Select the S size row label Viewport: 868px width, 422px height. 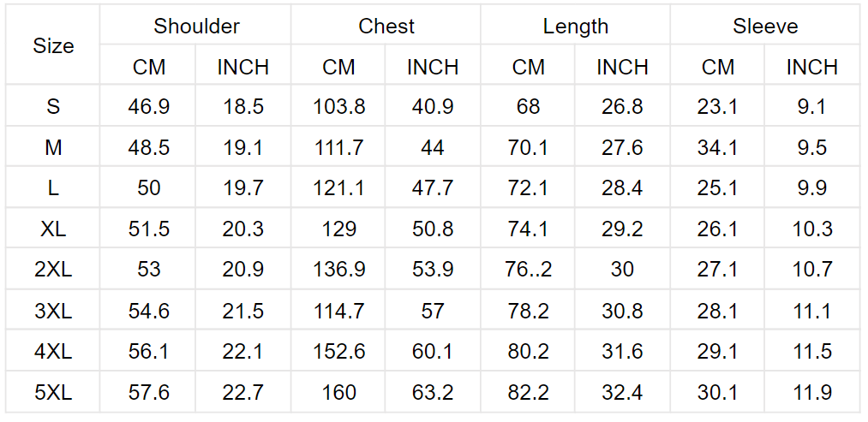pyautogui.click(x=53, y=105)
